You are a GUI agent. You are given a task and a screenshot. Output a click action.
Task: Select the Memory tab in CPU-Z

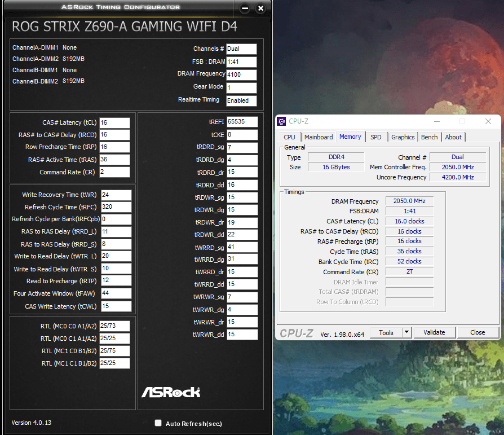pos(350,137)
